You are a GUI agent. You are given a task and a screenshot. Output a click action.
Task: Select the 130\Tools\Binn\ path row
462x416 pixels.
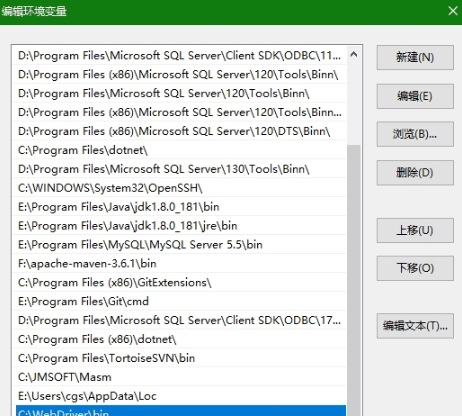(x=180, y=169)
